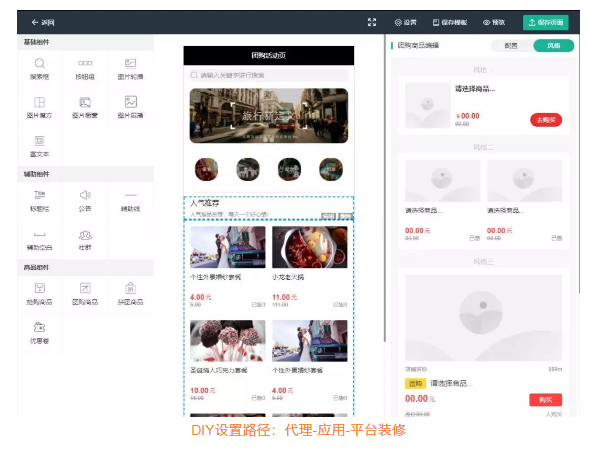Viewport: 600px width, 465px height.
Task: Click the third round category icon in preview
Action: pos(290,169)
